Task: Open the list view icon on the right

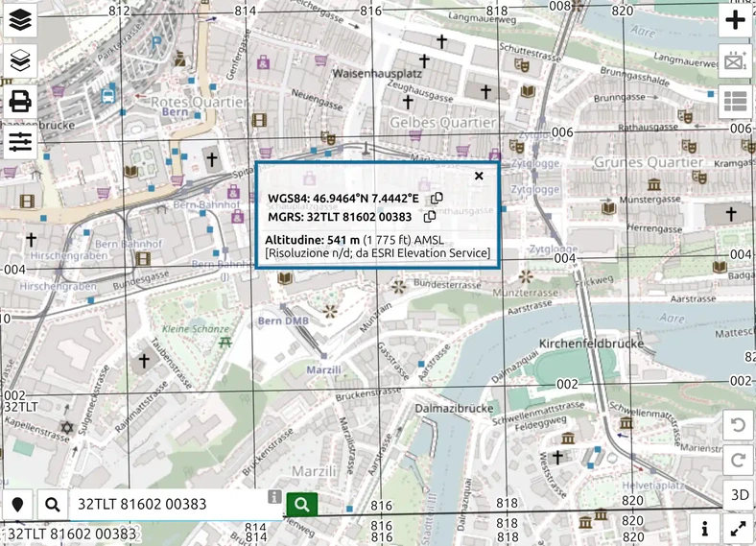Action: click(x=735, y=102)
